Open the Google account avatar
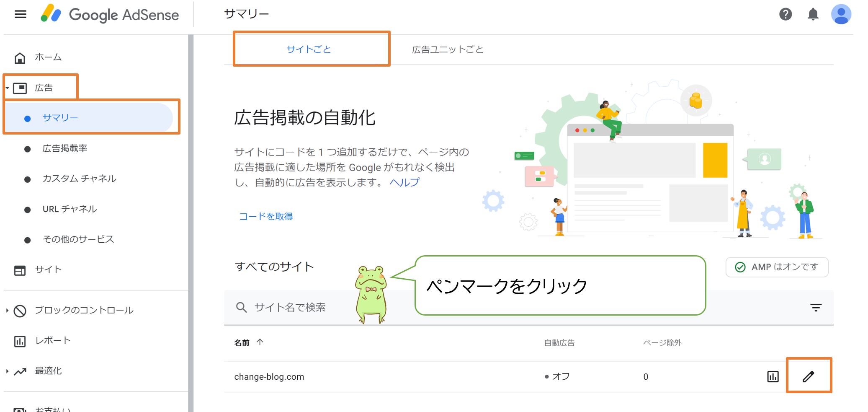Viewport: 868px width, 412px height. tap(841, 14)
